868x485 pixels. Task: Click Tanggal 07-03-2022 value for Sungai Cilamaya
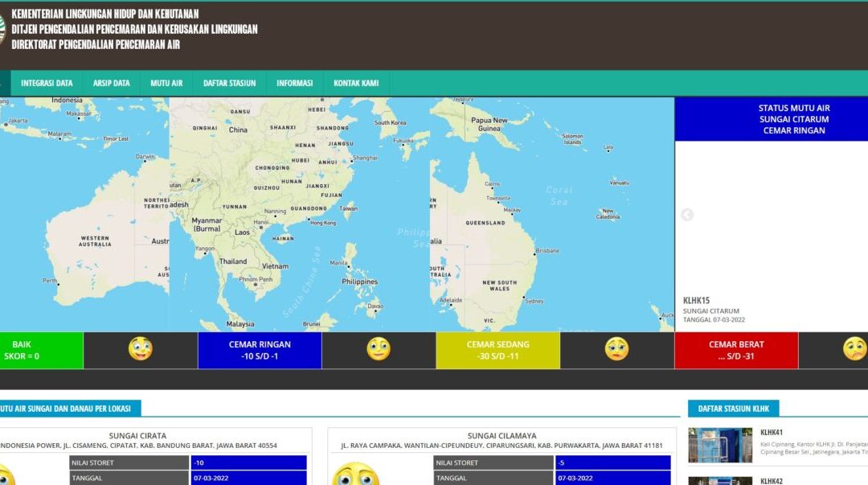[612, 478]
